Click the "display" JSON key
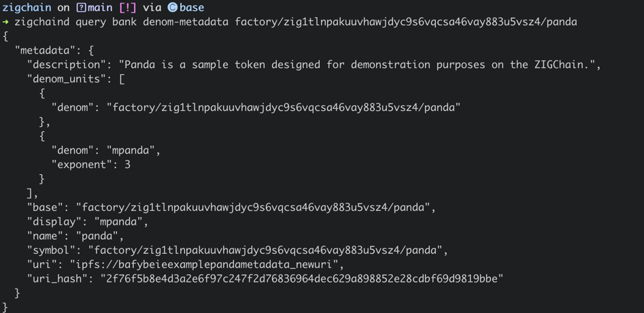This screenshot has height=313, width=644. (x=51, y=222)
